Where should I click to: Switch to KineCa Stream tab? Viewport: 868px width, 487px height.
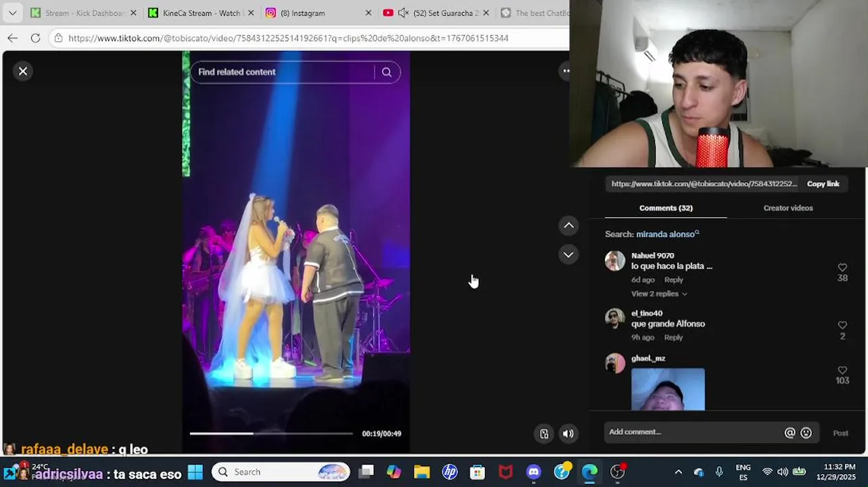point(193,13)
